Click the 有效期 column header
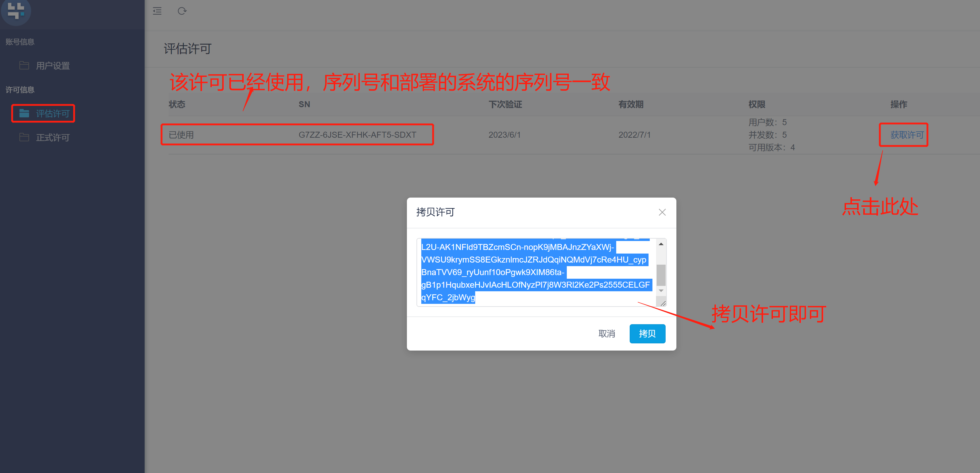The image size is (980, 473). pos(631,104)
